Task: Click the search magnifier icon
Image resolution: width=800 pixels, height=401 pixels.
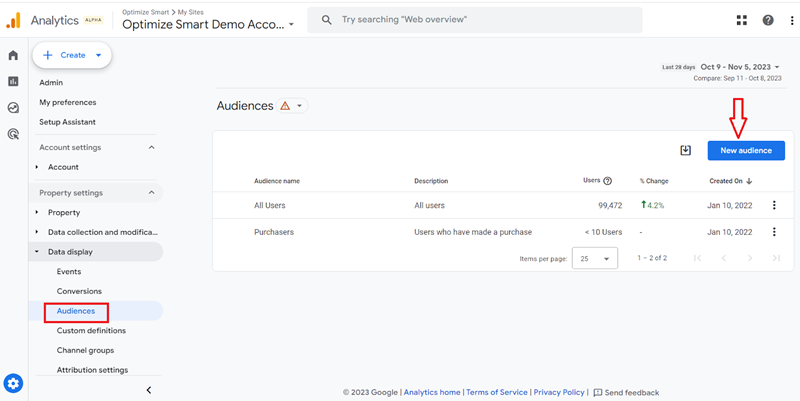Action: tap(327, 20)
